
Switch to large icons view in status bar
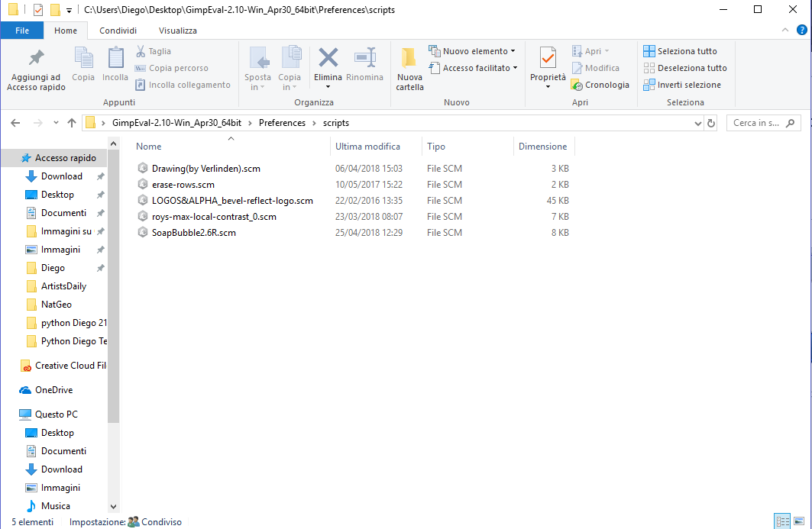click(x=799, y=521)
